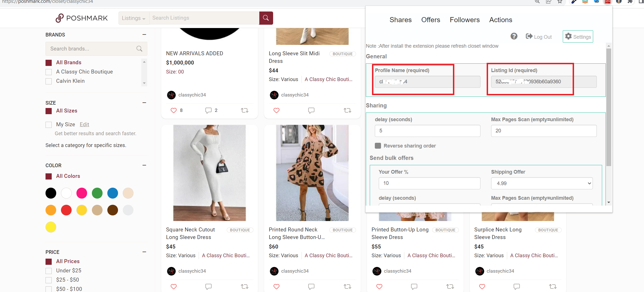Comment on Long Sleeve Slit Midi Dress
The width and height of the screenshot is (644, 292).
pyautogui.click(x=311, y=111)
